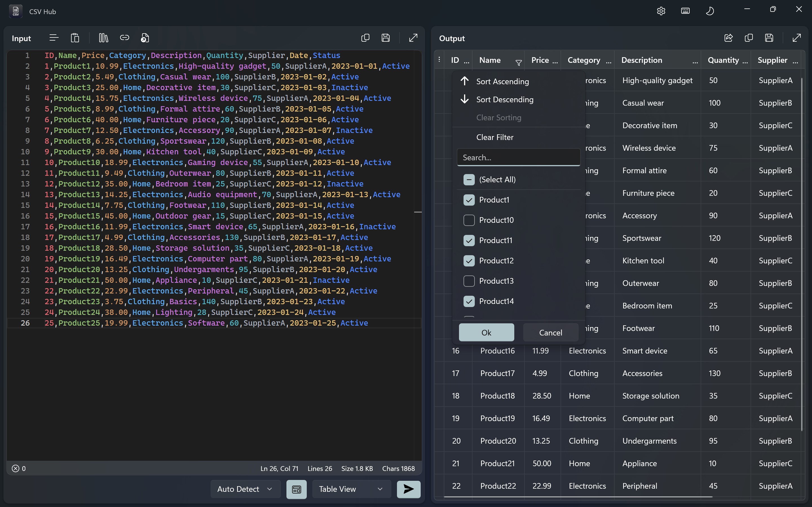Open the word wrap formatting icon
Viewport: 812px width, 507px height.
tap(53, 37)
